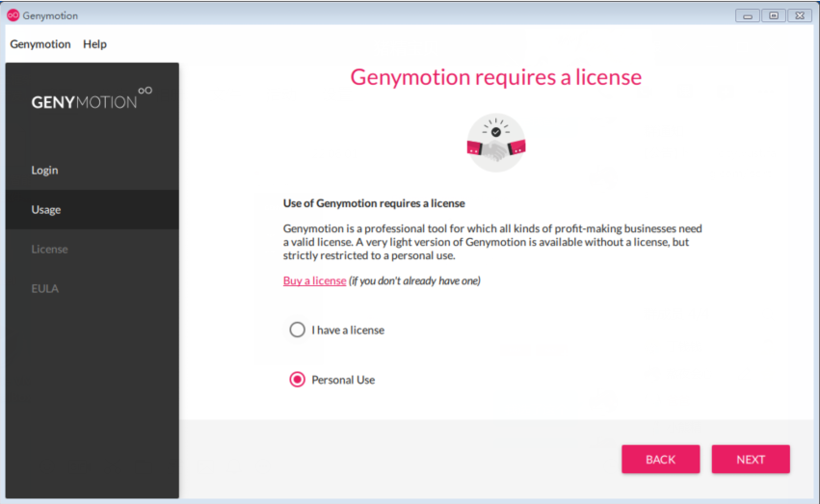The width and height of the screenshot is (820, 504).
Task: Click the Genymotion app icon in title bar
Action: point(13,15)
